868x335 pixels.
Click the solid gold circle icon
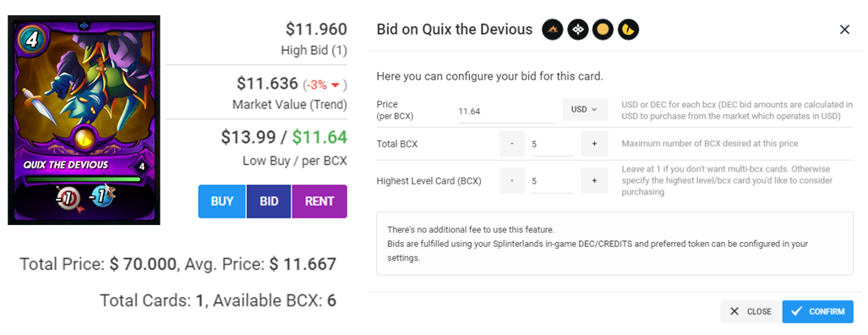coord(603,30)
